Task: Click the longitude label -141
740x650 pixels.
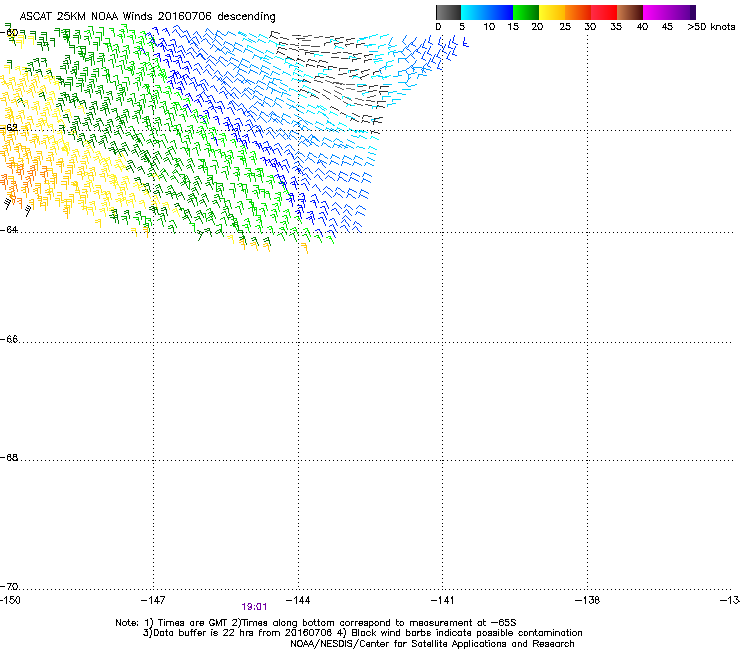Action: (443, 600)
